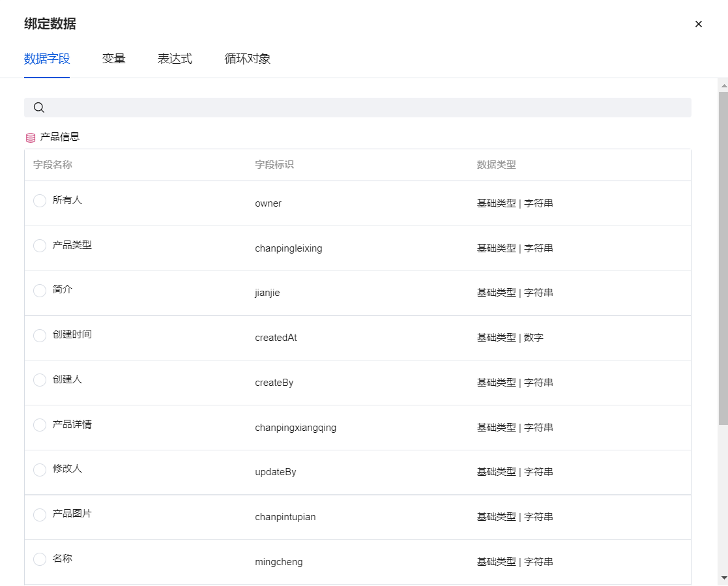Click the jianjie identifier cell

pos(267,293)
